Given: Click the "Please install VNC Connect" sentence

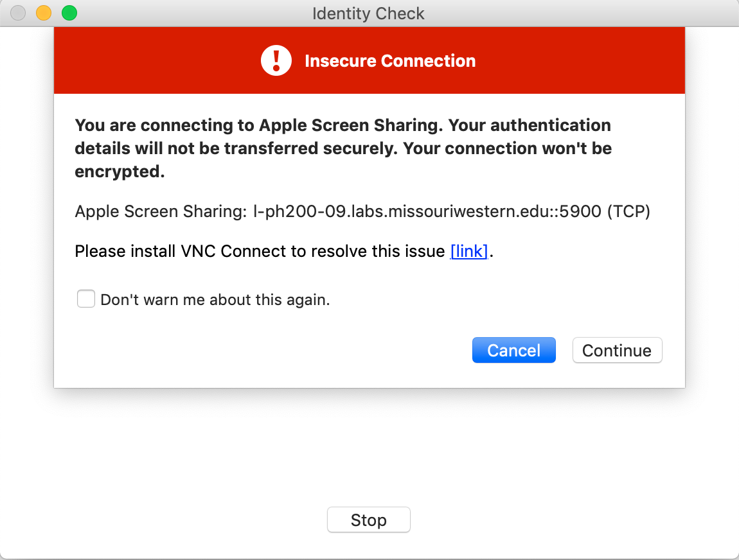Looking at the screenshot, I should (x=260, y=251).
